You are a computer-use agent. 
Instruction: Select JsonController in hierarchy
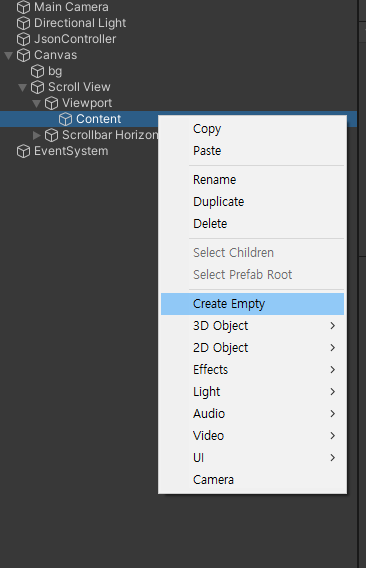click(75, 39)
